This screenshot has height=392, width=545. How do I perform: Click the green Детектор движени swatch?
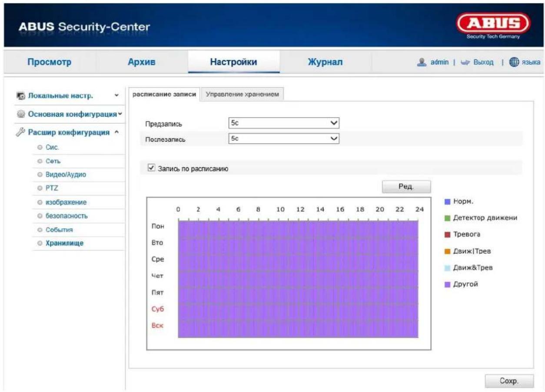(x=447, y=218)
